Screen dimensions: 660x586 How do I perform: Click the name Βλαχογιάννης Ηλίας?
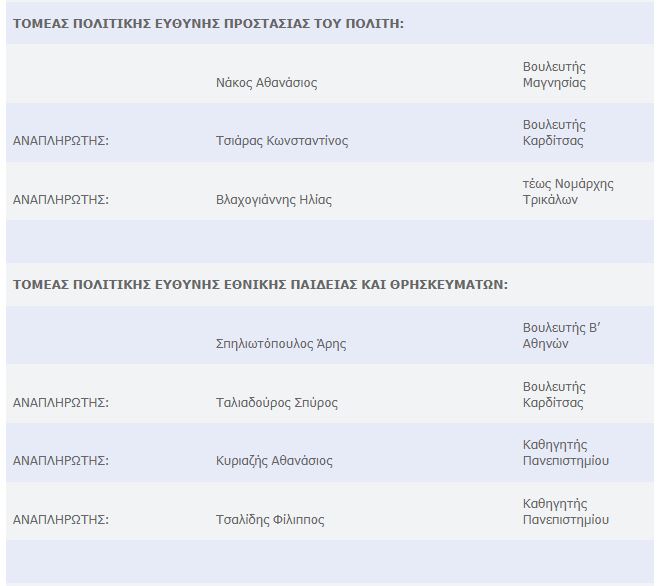(x=273, y=200)
